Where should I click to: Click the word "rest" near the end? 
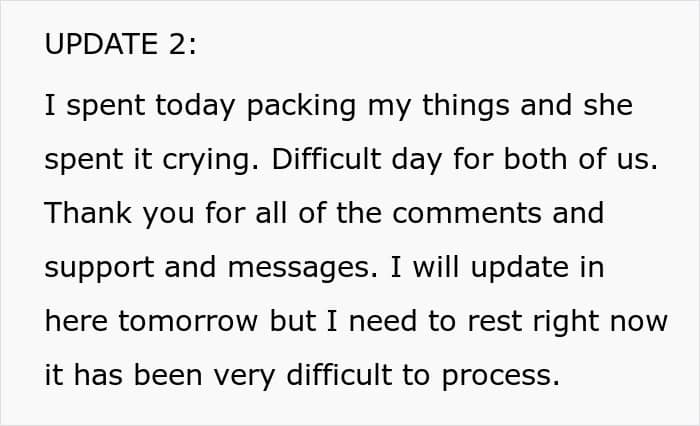point(495,322)
